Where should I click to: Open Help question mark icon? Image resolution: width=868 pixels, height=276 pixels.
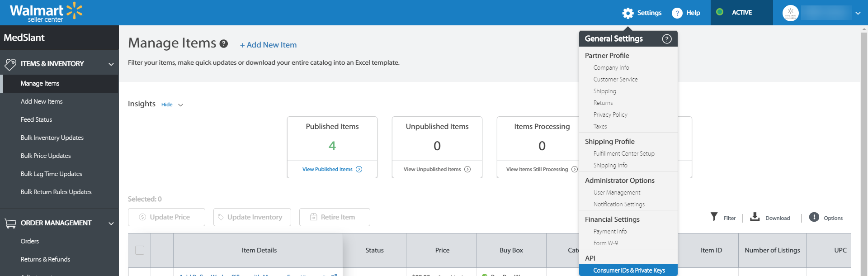click(677, 13)
